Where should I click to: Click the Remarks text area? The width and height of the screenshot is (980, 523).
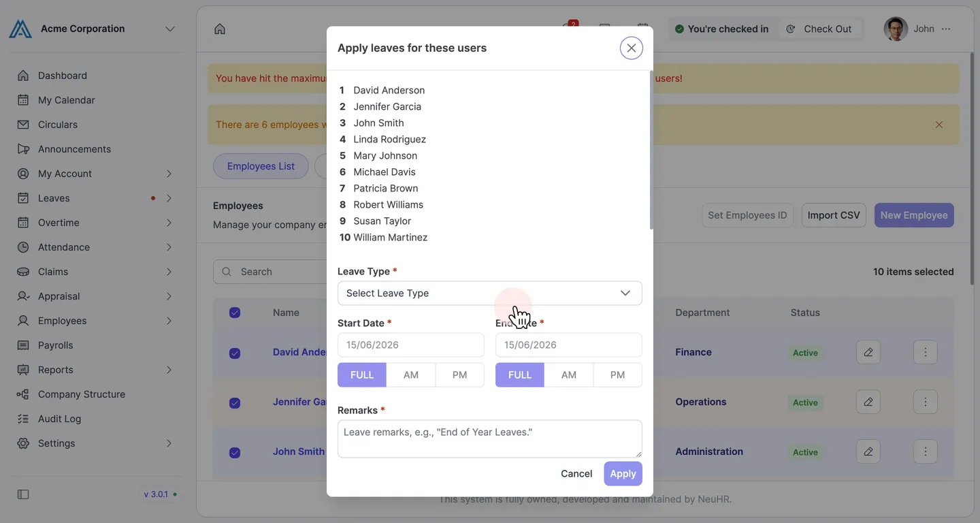[x=490, y=439]
